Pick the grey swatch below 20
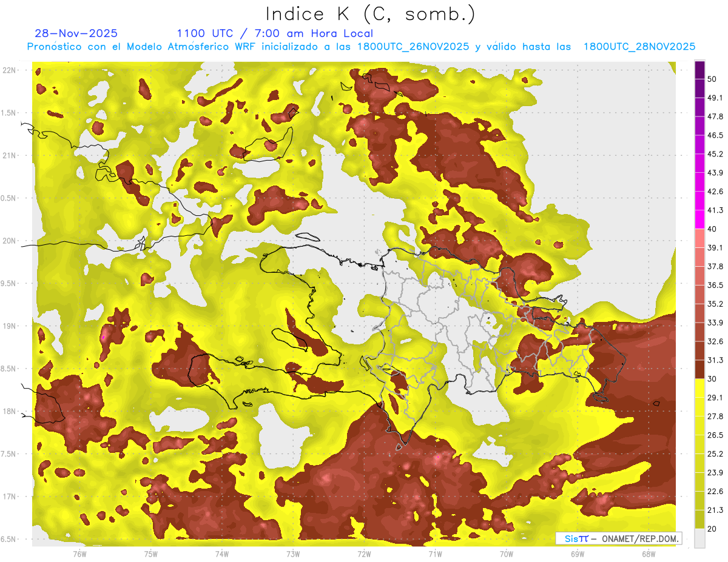Viewport: 728px width, 562px height. click(699, 538)
